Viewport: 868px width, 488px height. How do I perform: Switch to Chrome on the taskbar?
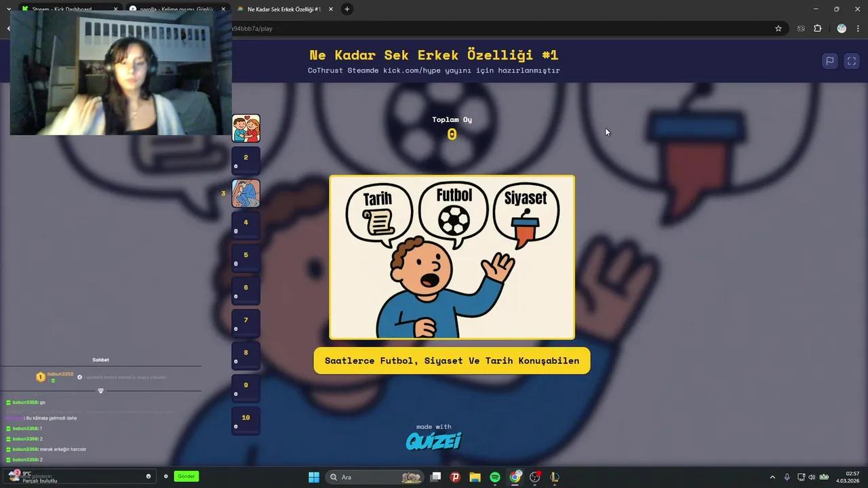[x=515, y=477]
